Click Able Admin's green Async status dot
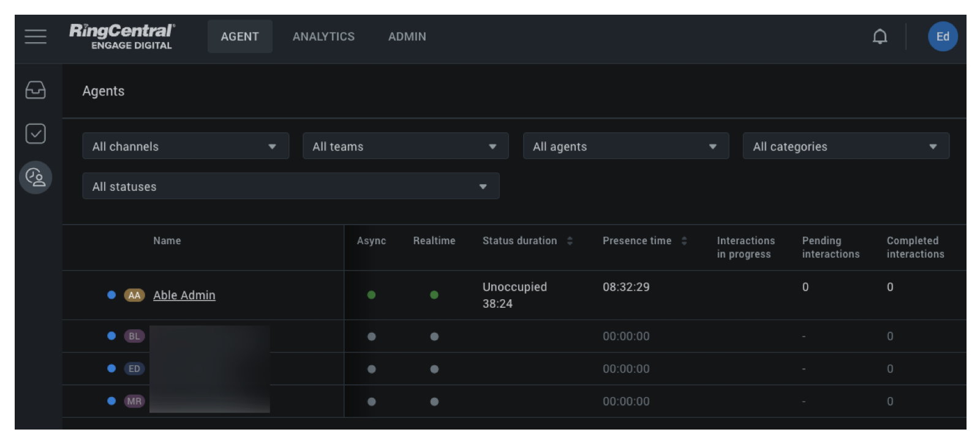The image size is (980, 443). point(371,295)
